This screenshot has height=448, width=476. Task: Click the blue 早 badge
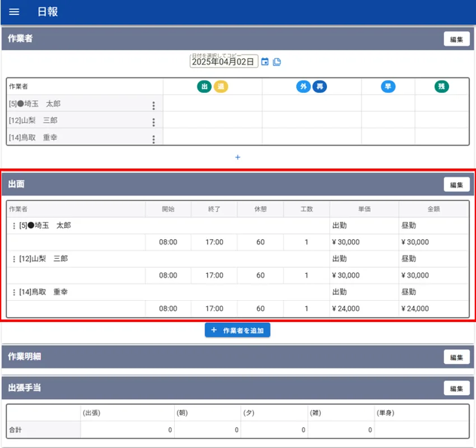tap(388, 86)
